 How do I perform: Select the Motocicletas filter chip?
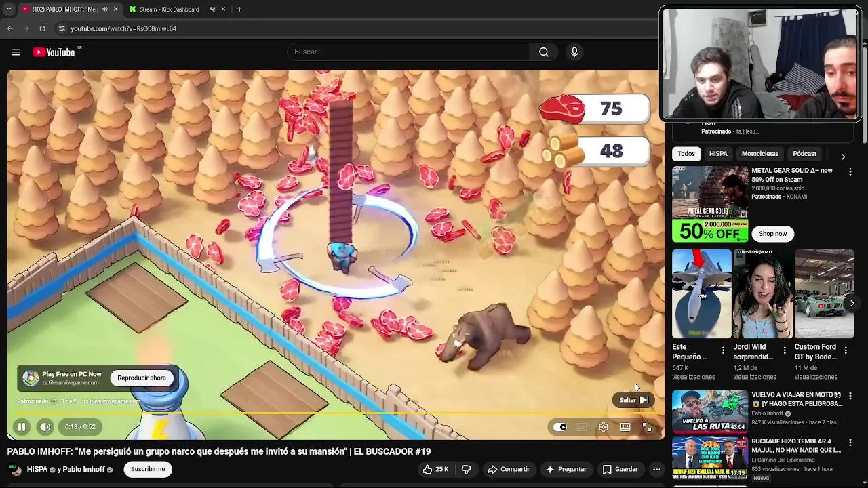click(760, 154)
